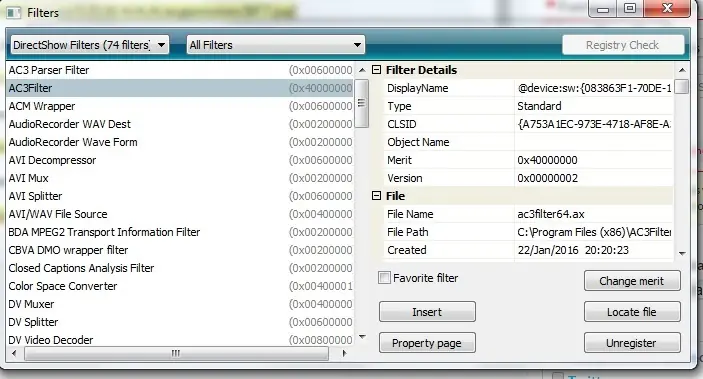Select AudioRecorder Wave Form filter
The height and width of the screenshot is (379, 703).
click(x=180, y=142)
